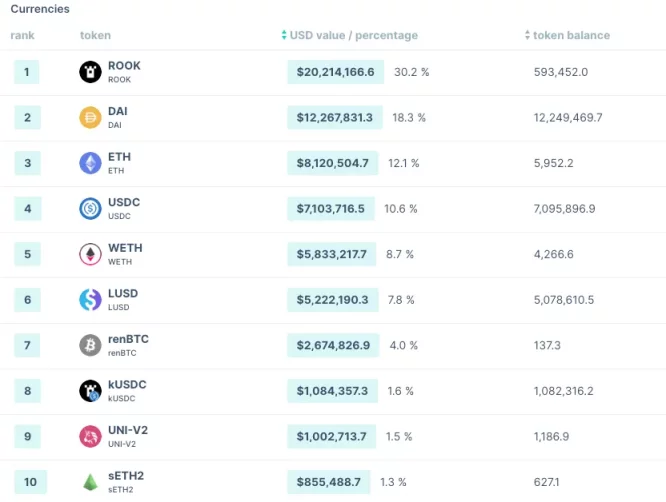Image resolution: width=666 pixels, height=502 pixels.
Task: Click the USDC token icon
Action: tap(90, 209)
